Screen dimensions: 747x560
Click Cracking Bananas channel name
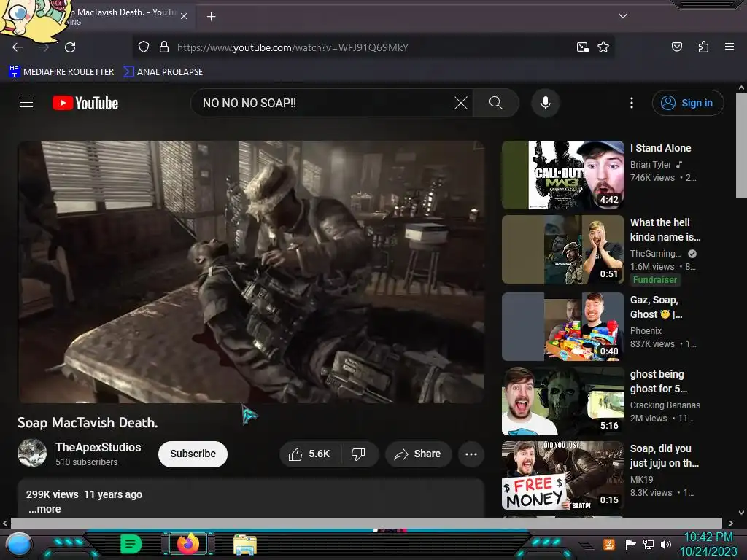pos(665,405)
